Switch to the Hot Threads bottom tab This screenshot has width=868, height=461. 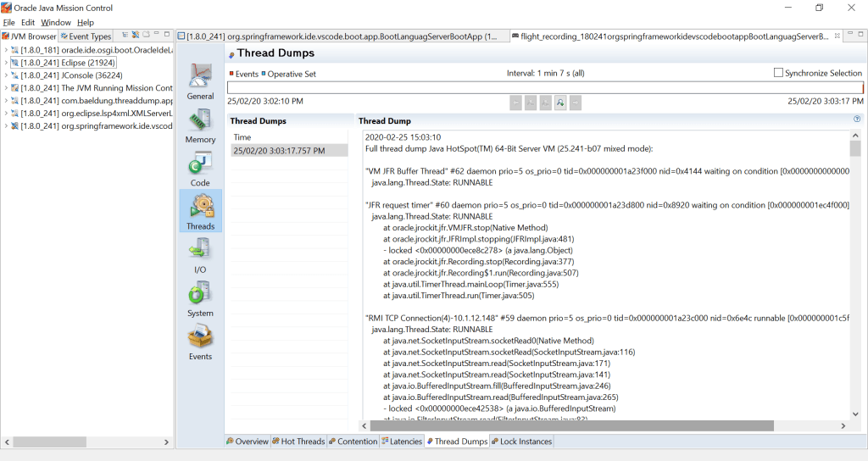pyautogui.click(x=298, y=441)
